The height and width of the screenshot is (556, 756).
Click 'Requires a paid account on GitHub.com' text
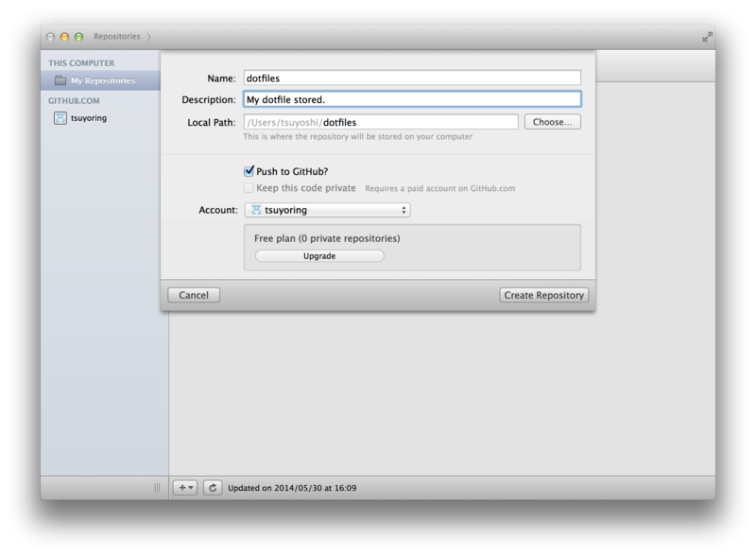coord(440,189)
